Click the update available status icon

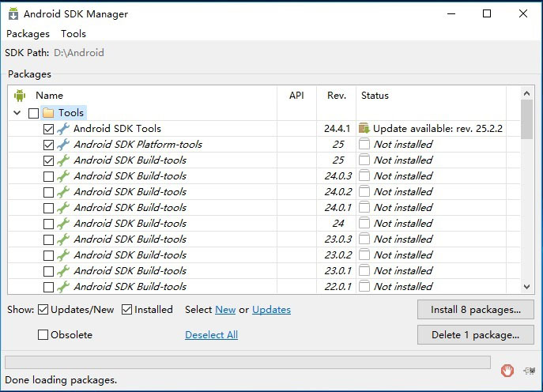[x=364, y=129]
